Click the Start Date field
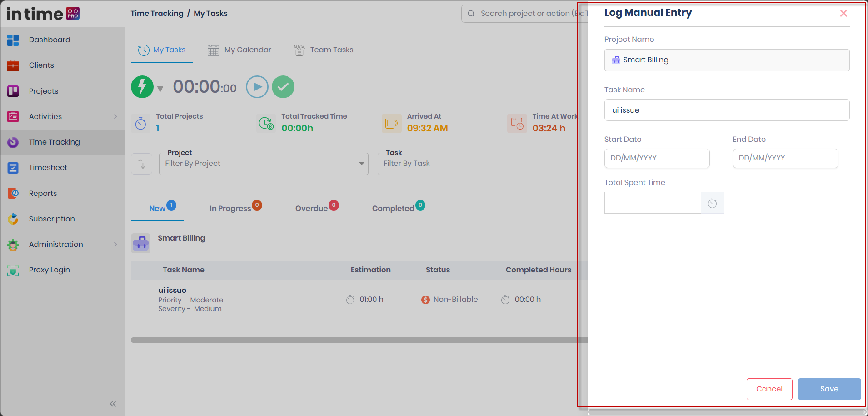 pos(657,158)
